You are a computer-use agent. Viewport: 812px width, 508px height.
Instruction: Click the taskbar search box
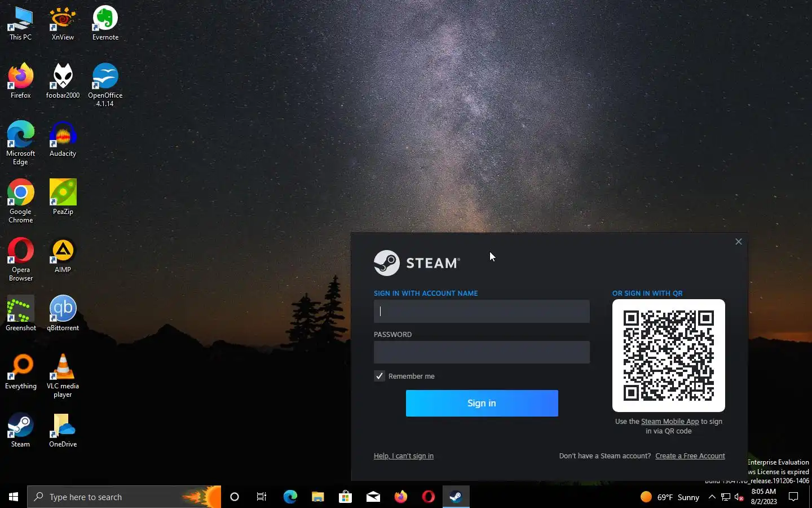(x=124, y=497)
